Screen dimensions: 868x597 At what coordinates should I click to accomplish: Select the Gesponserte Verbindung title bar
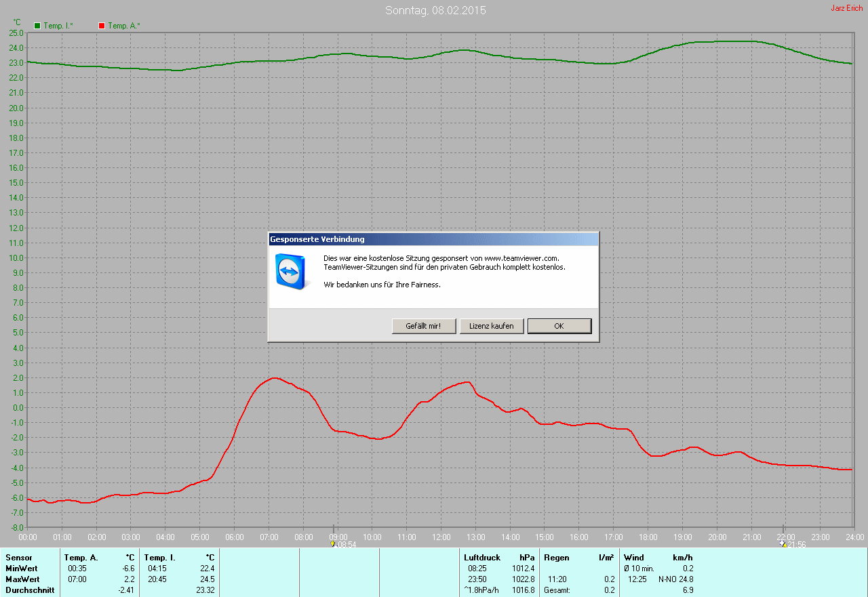433,239
